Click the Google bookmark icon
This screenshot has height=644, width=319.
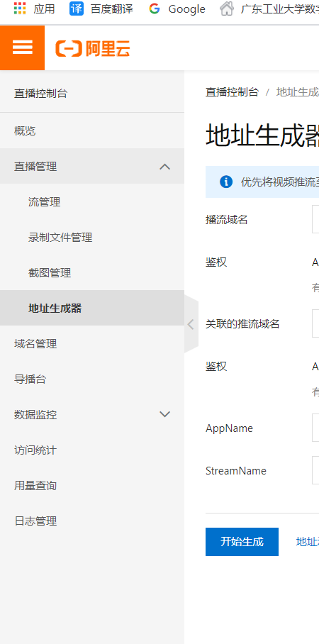155,9
